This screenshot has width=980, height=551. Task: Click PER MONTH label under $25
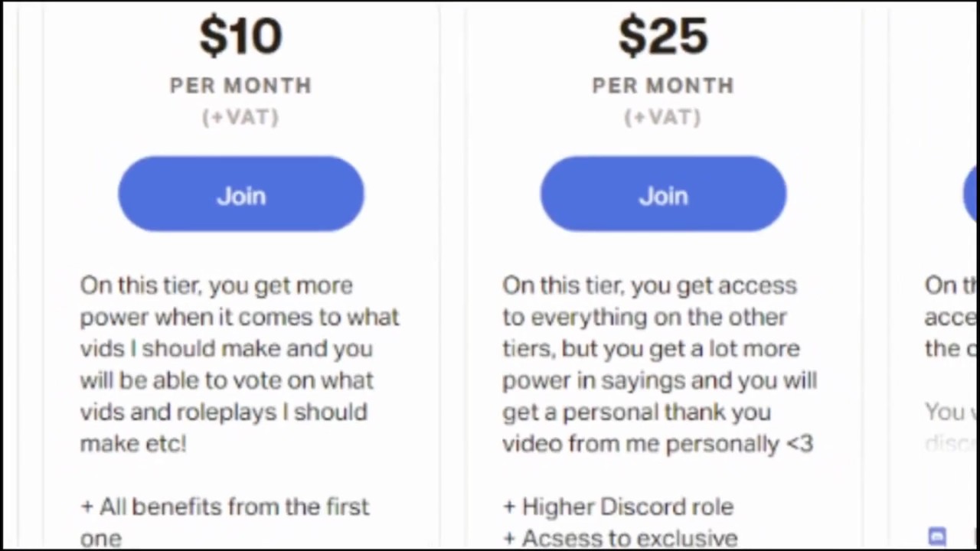tap(663, 85)
